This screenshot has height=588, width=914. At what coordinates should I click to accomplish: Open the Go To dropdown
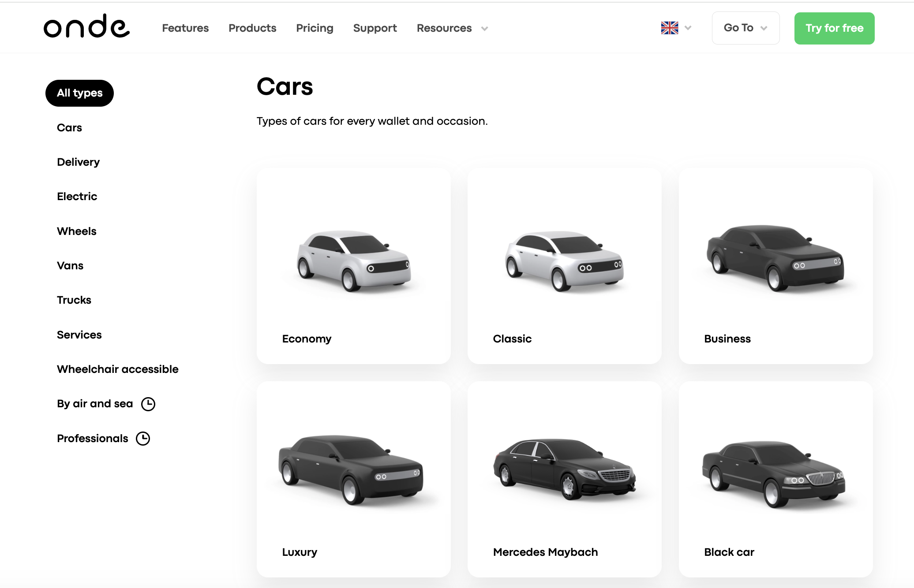click(x=745, y=28)
